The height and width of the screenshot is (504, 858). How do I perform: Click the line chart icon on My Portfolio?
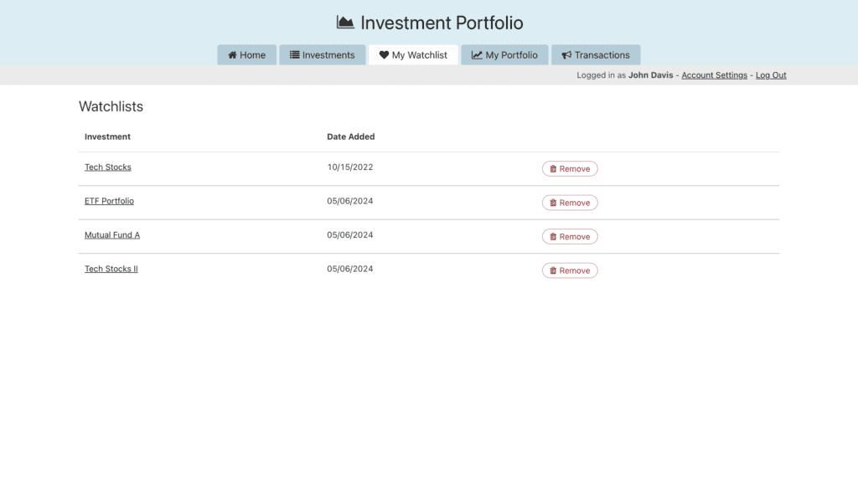pos(477,55)
